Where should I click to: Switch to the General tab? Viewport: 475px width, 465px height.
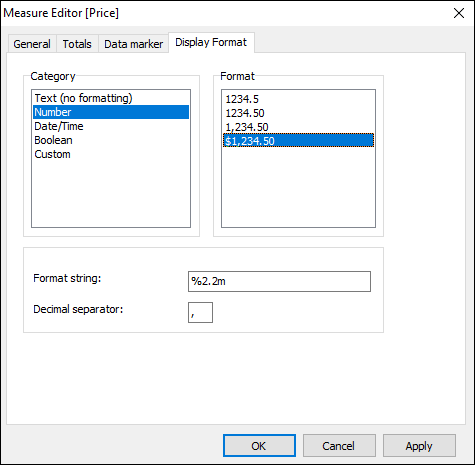point(32,44)
